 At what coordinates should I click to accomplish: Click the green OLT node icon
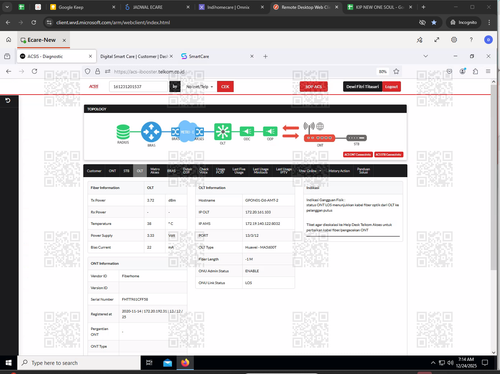[222, 131]
